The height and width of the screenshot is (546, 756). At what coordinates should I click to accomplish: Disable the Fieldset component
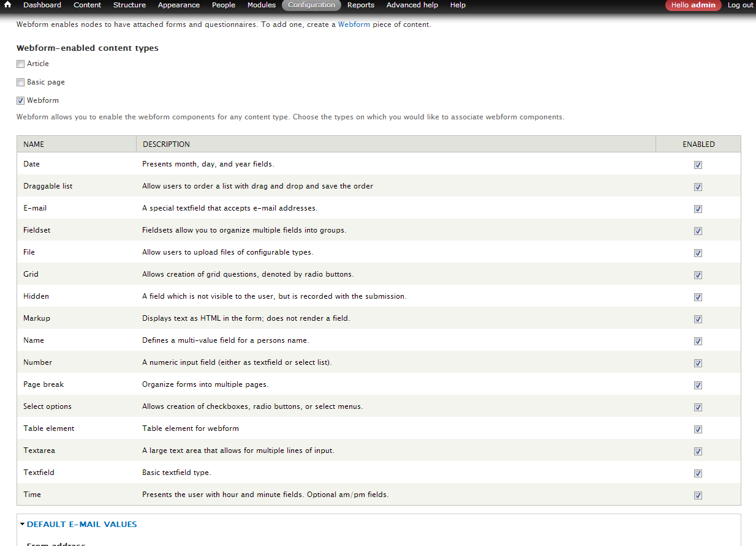click(698, 231)
